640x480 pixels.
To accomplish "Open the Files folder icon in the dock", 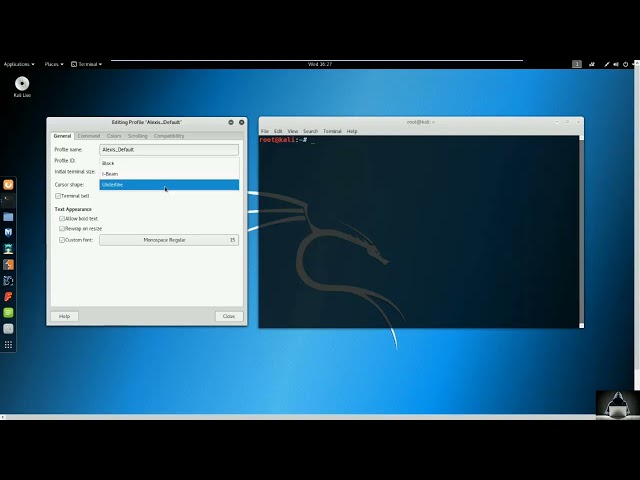I will pyautogui.click(x=8, y=217).
